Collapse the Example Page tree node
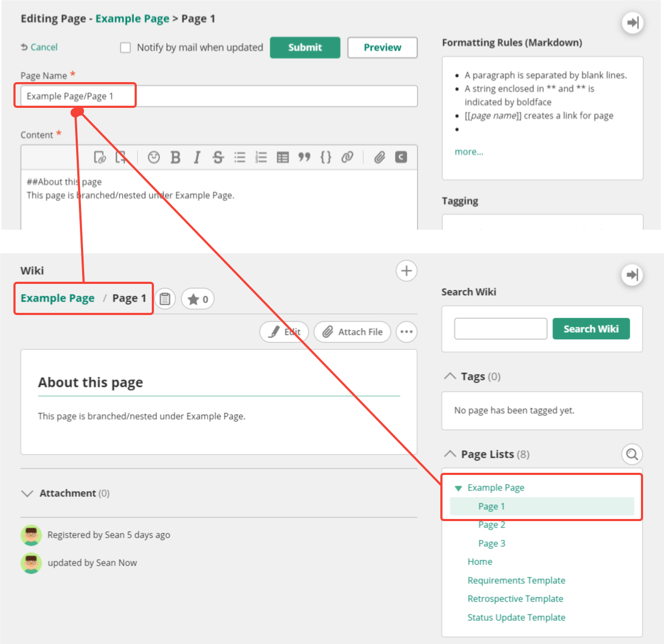This screenshot has height=644, width=664. click(x=458, y=488)
